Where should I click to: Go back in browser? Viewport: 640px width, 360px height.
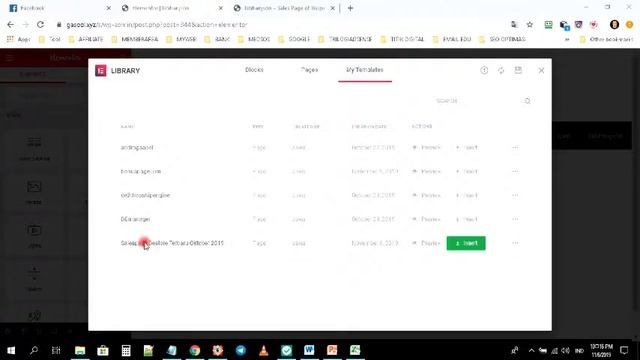(11, 24)
